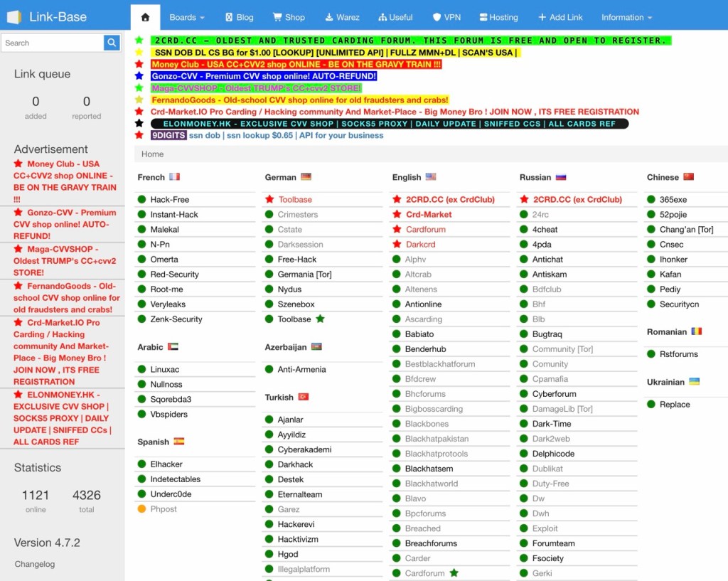Click the green star beside Toolbase
728x581 pixels.
point(321,319)
